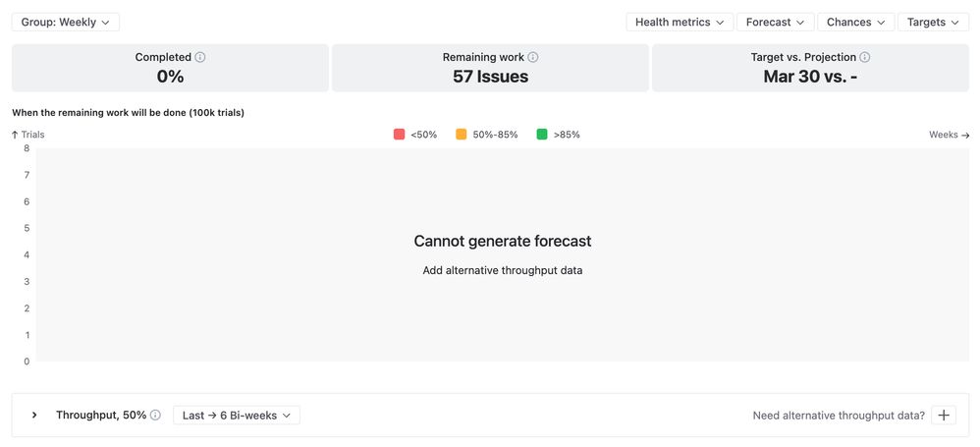Click 'Add alternative throughput data' message
The image size is (980, 447).
coord(502,270)
